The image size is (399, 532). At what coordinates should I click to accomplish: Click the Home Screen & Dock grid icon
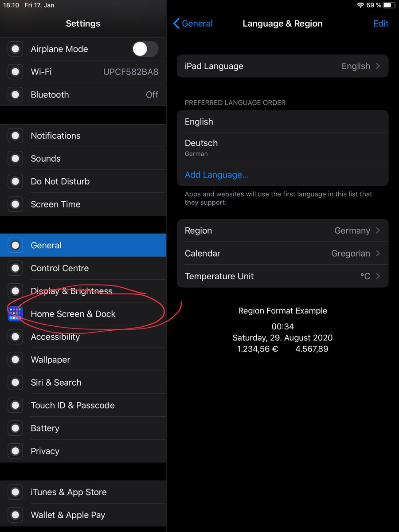(x=16, y=314)
